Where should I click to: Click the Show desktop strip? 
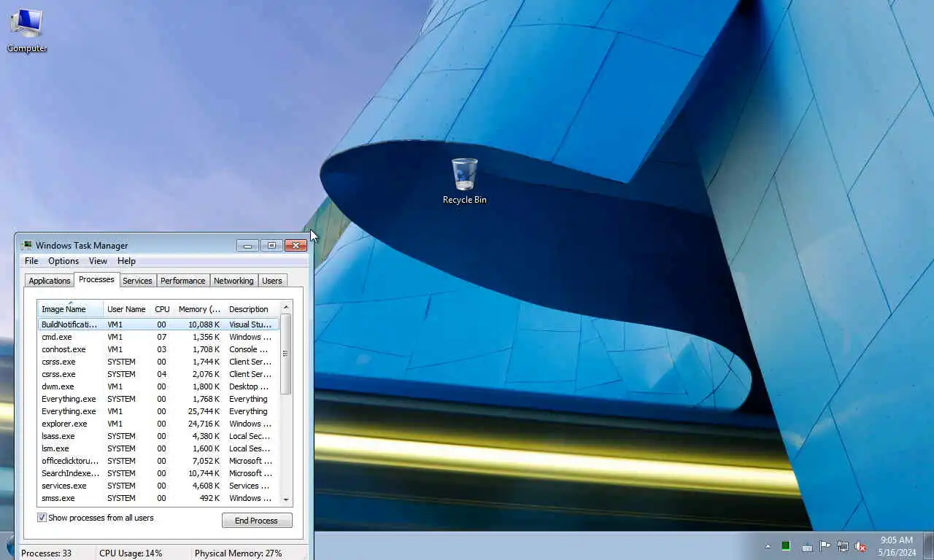pyautogui.click(x=929, y=545)
